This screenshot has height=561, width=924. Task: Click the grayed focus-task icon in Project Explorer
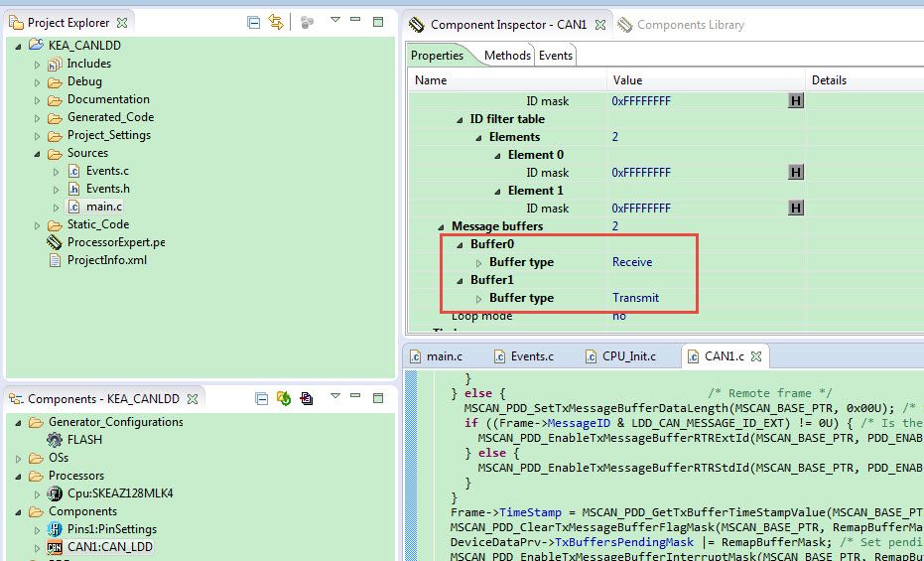pos(307,23)
